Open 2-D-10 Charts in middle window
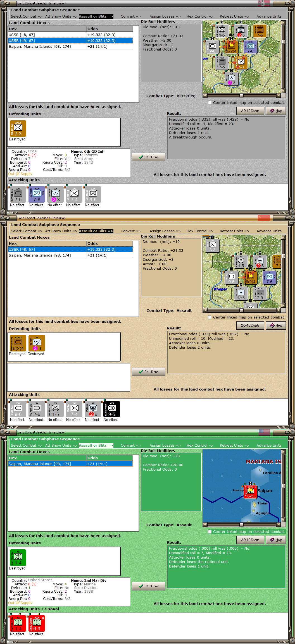 pos(250,325)
